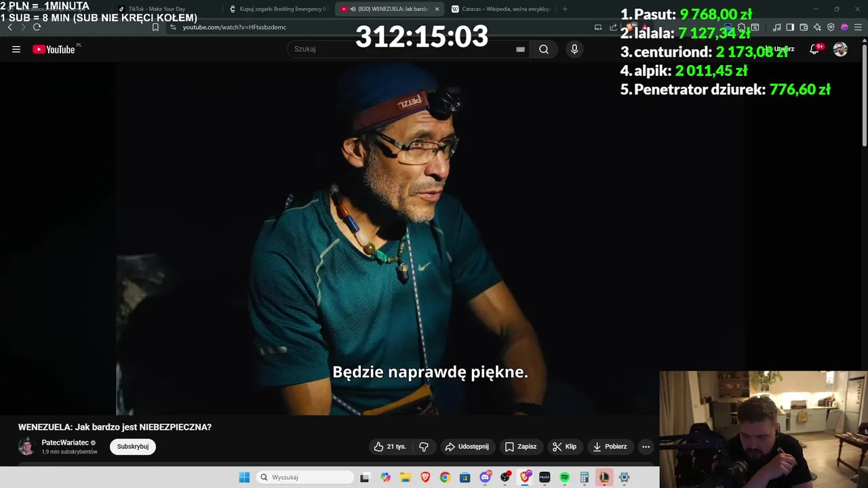Create a clip with Klip button
868x488 pixels.
pos(564,447)
